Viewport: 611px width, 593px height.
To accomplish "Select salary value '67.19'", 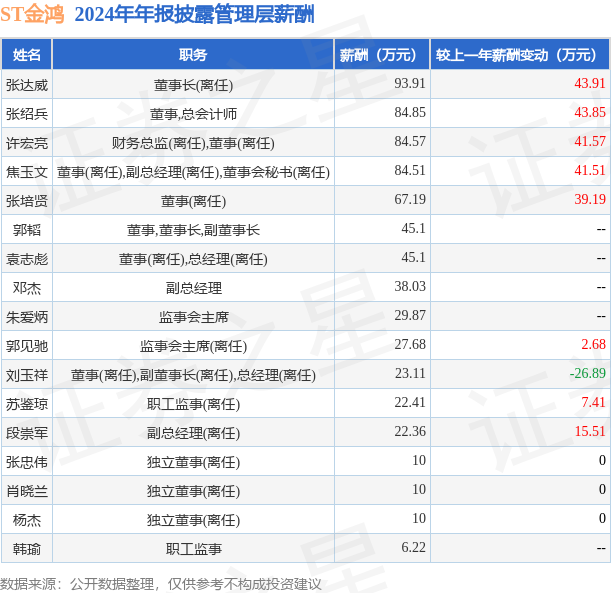I will pos(410,199).
